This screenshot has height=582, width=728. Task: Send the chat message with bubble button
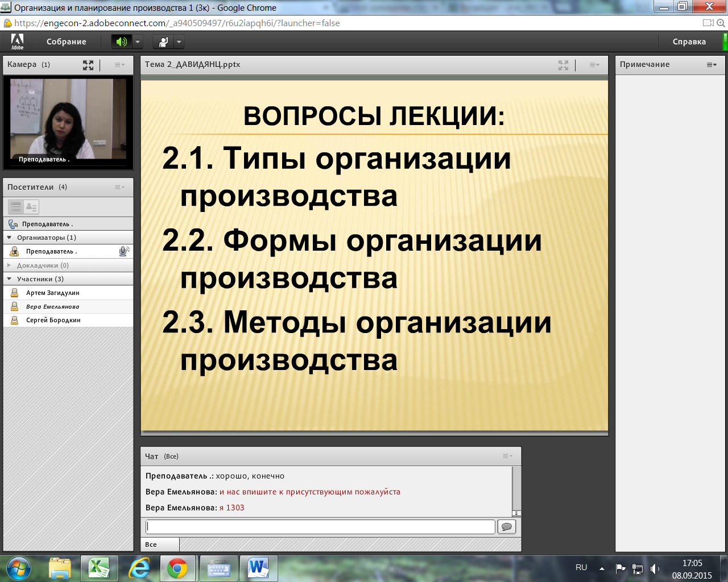tap(506, 527)
